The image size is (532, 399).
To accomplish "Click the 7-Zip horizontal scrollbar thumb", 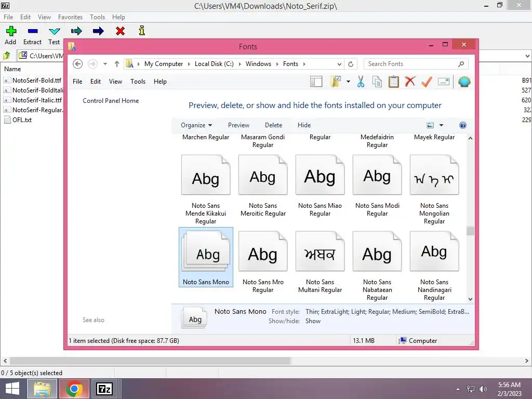I will [150, 361].
